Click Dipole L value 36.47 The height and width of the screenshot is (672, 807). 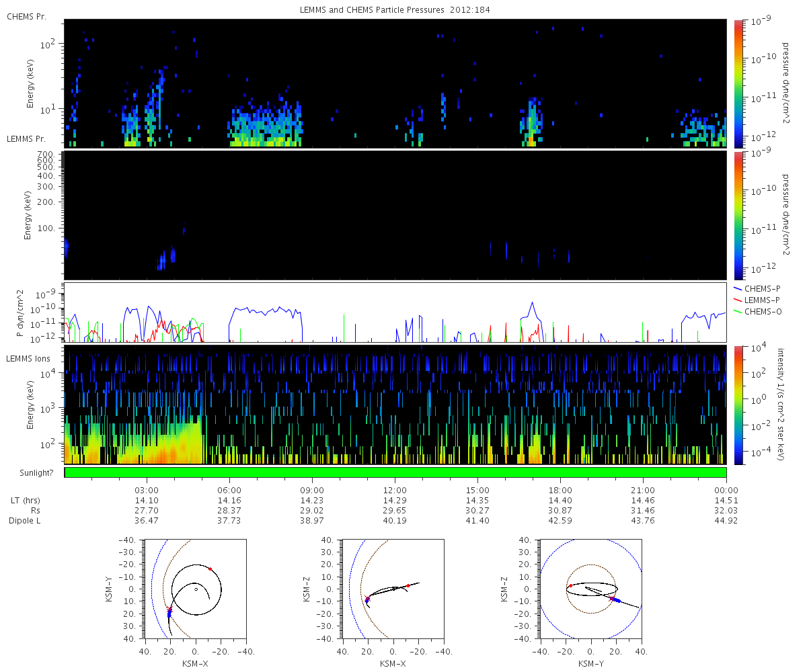(147, 521)
